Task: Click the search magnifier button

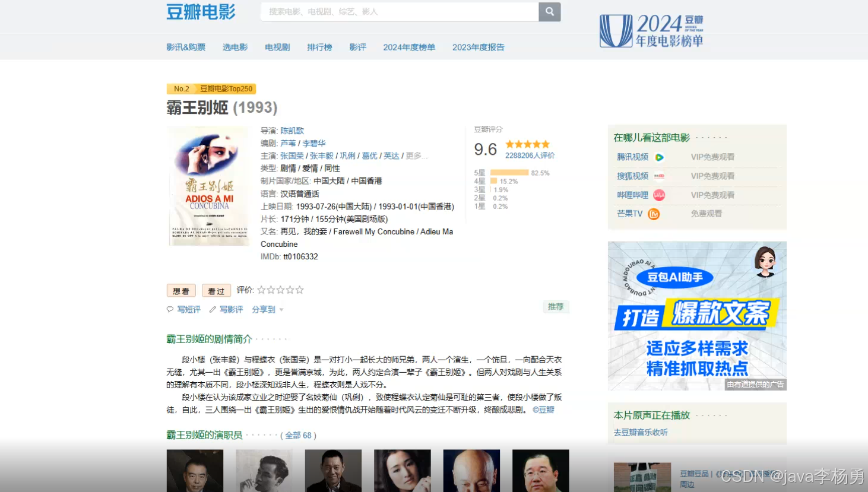Action: click(x=550, y=11)
